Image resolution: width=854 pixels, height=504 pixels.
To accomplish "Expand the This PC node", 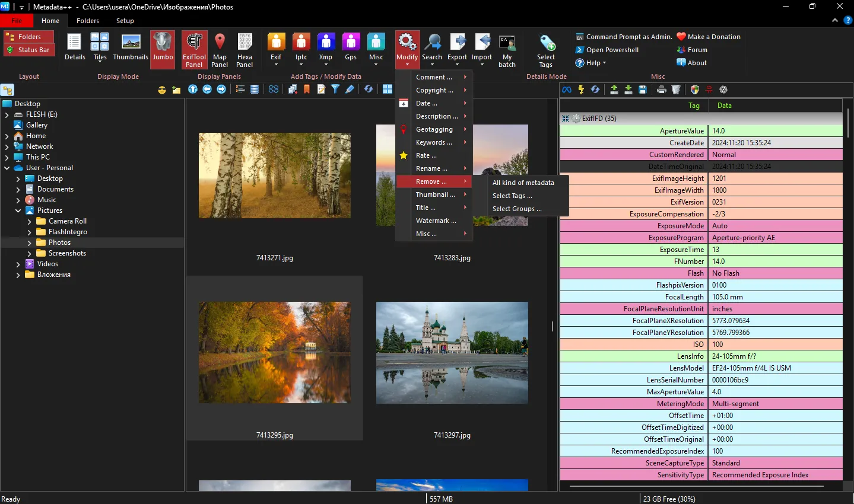I will [x=7, y=157].
